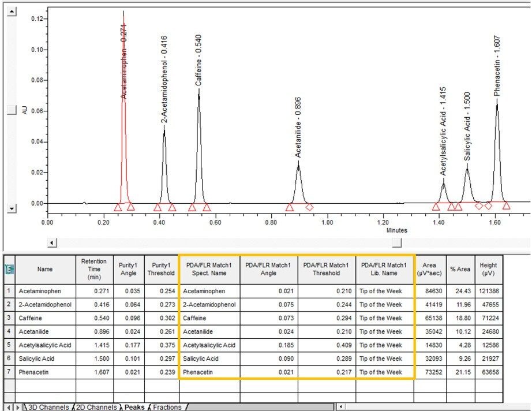Click the Purity1 Angle column header
532x411 pixels.
(x=129, y=270)
